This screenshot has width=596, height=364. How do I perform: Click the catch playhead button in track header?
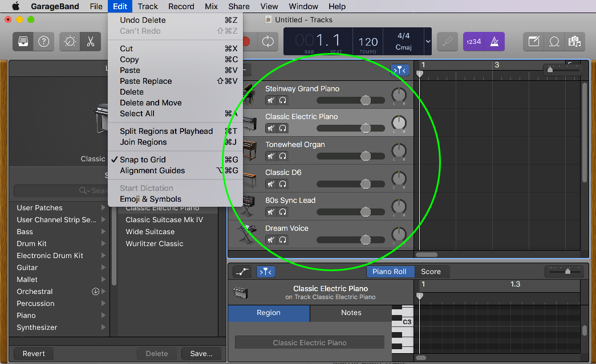click(399, 70)
